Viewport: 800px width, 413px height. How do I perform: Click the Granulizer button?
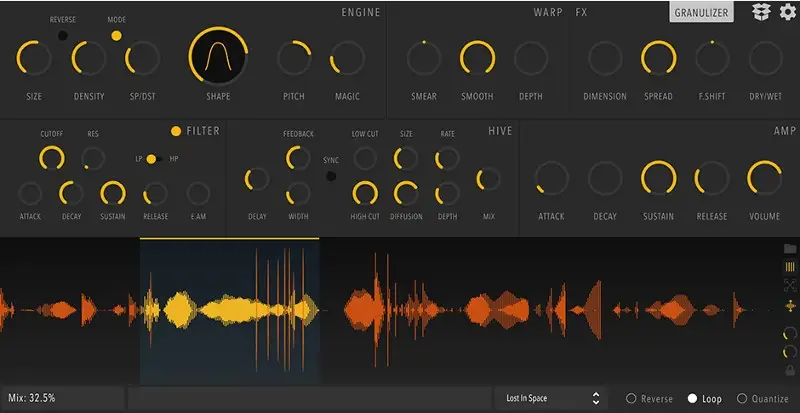[700, 12]
